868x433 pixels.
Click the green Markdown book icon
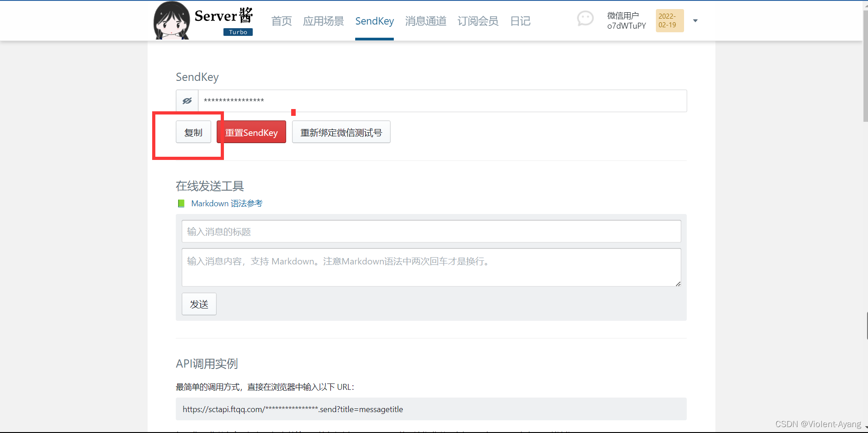(x=181, y=204)
